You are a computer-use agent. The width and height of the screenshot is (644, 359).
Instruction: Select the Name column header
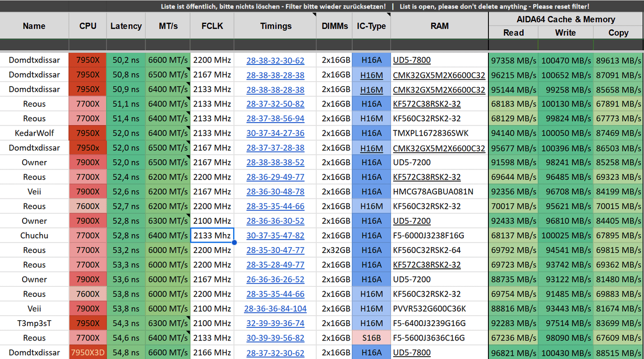[34, 26]
